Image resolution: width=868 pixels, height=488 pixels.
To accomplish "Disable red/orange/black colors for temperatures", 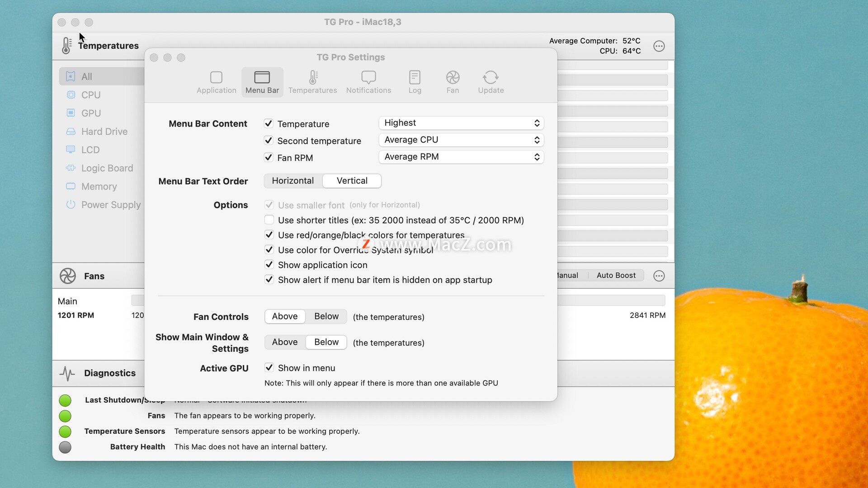I will (269, 235).
